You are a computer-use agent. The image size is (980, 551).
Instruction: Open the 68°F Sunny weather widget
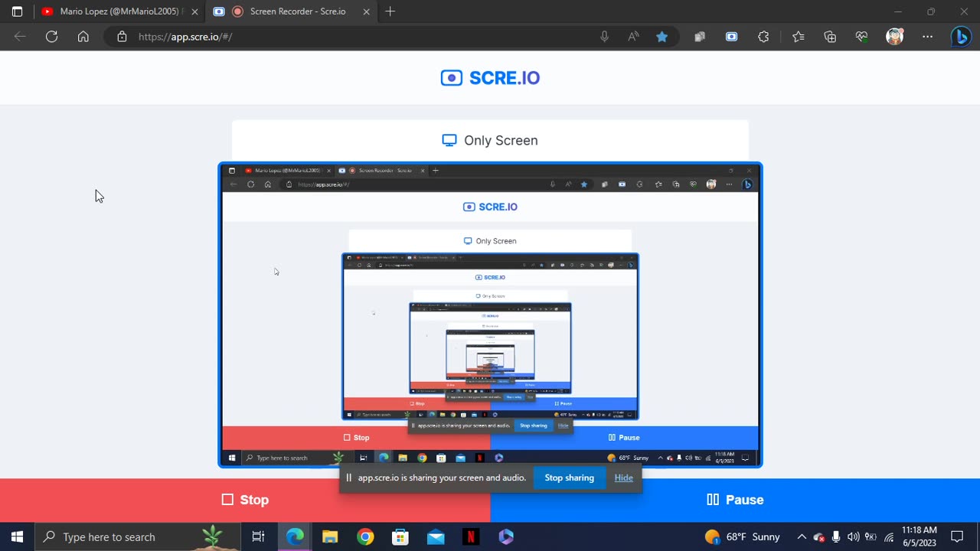(x=742, y=536)
